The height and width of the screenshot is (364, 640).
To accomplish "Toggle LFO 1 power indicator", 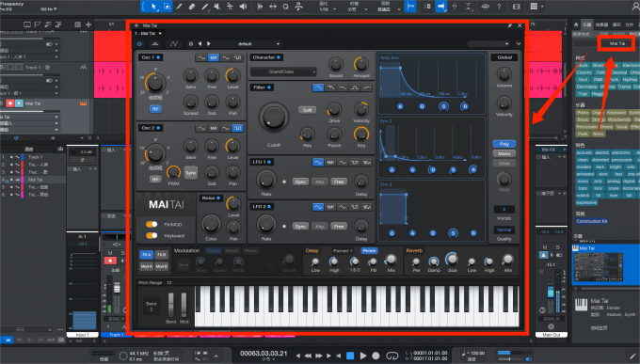I will (x=269, y=163).
